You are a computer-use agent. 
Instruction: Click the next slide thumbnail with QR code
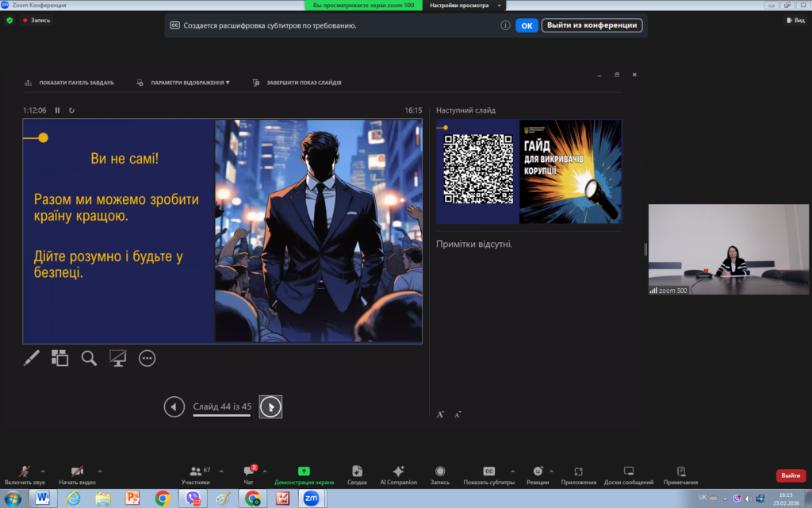pyautogui.click(x=529, y=171)
